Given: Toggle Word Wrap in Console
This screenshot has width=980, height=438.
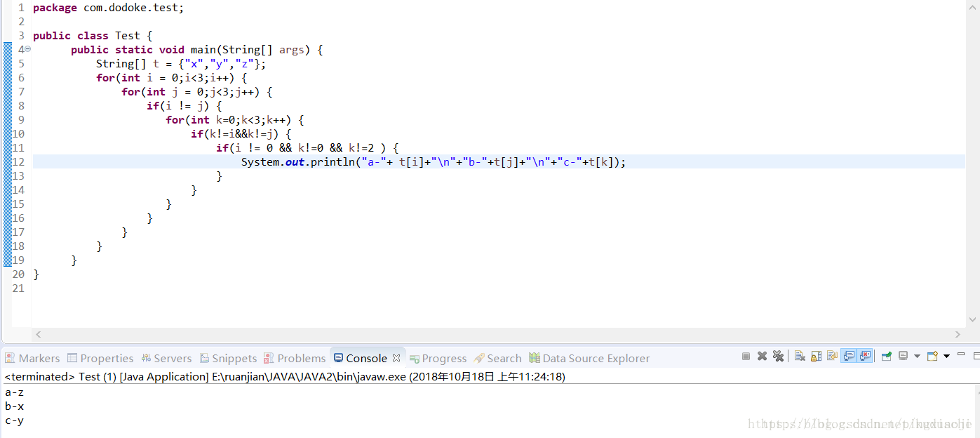Looking at the screenshot, I should (832, 357).
